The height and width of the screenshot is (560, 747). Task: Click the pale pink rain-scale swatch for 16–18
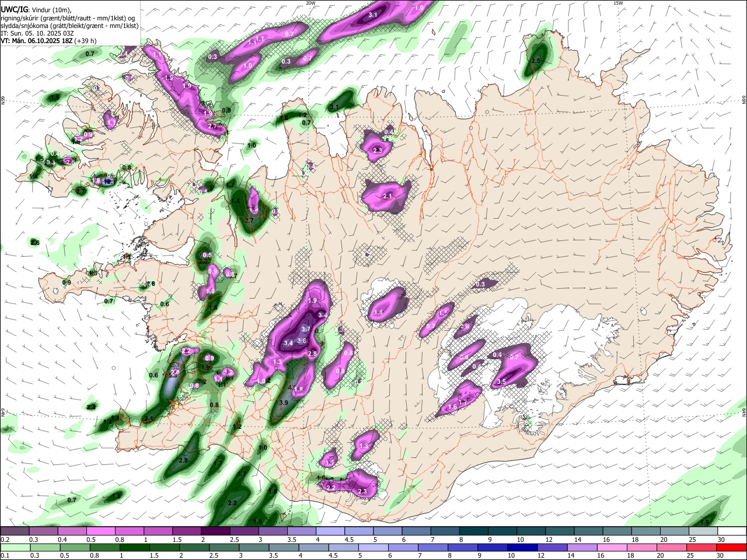coord(612,548)
